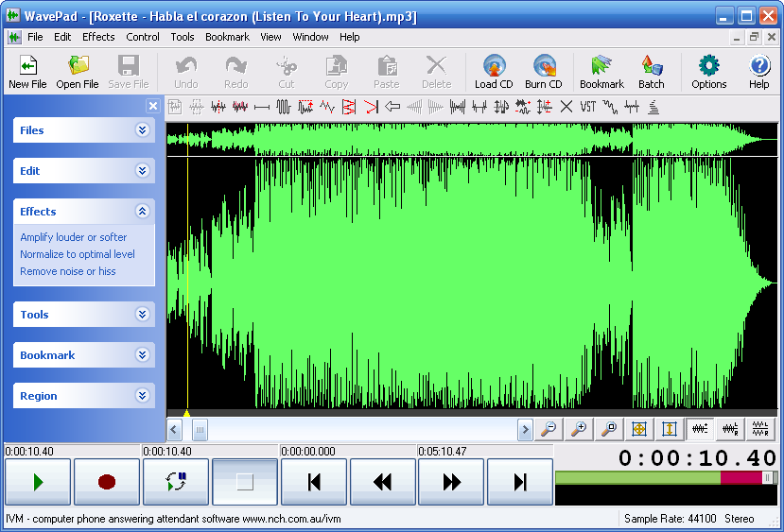The width and height of the screenshot is (784, 532).
Task: Toggle the loop play button
Action: [176, 482]
